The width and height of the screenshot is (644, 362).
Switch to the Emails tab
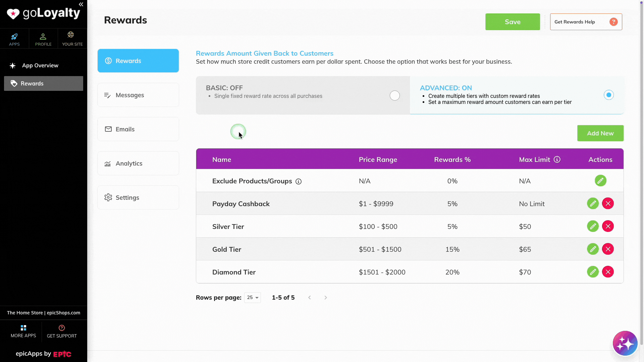(x=138, y=129)
